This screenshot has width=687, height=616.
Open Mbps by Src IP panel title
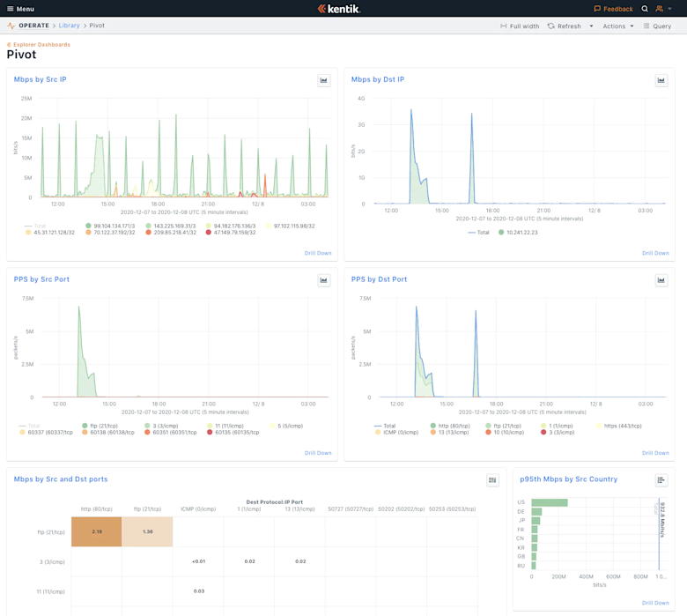(x=40, y=79)
